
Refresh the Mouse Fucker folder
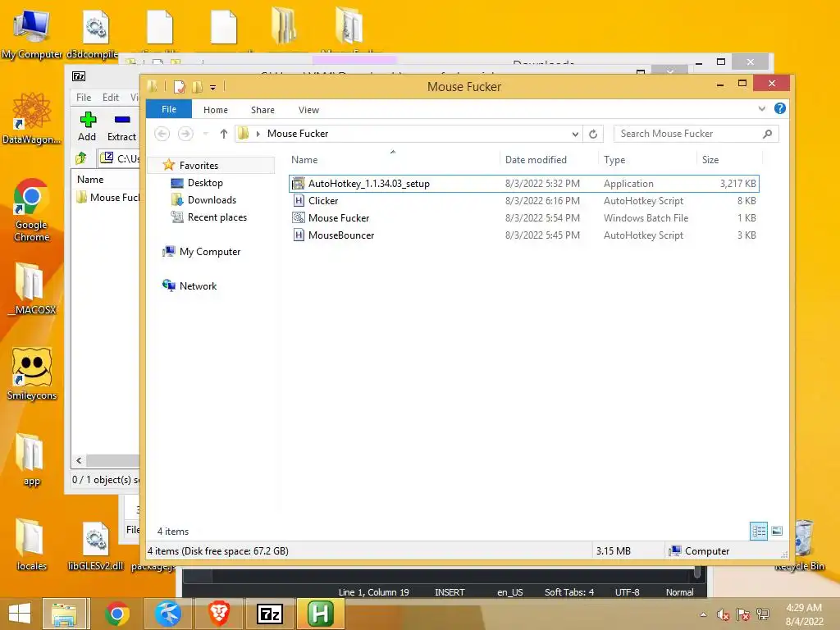click(593, 134)
